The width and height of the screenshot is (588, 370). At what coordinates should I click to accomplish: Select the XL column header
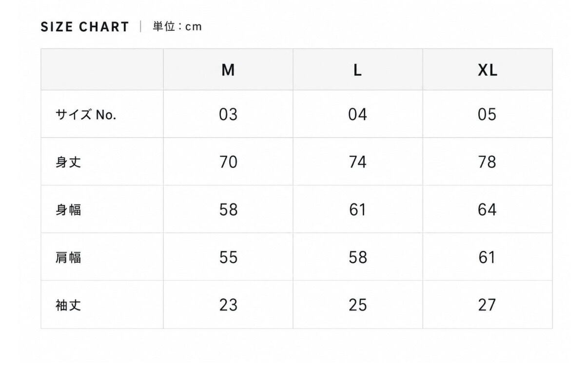point(488,70)
